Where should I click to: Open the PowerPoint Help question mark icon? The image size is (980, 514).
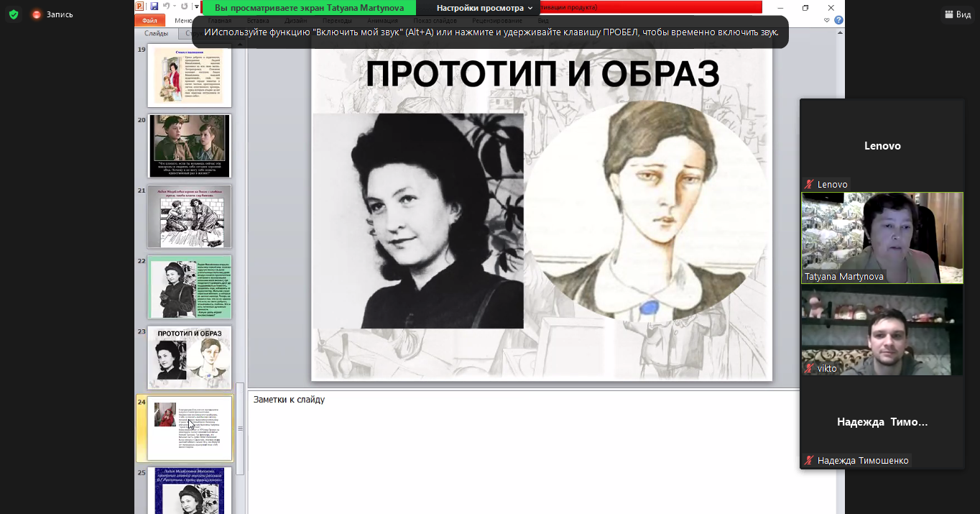coord(838,20)
